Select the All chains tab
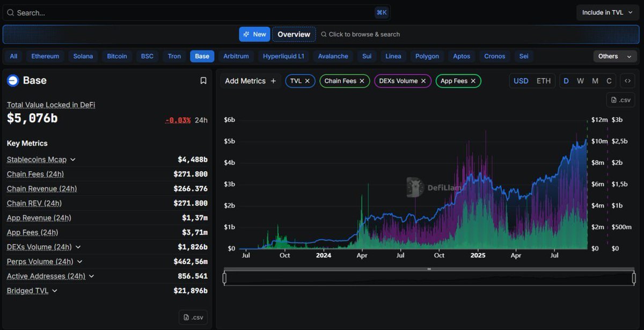The image size is (644, 330). tap(13, 56)
